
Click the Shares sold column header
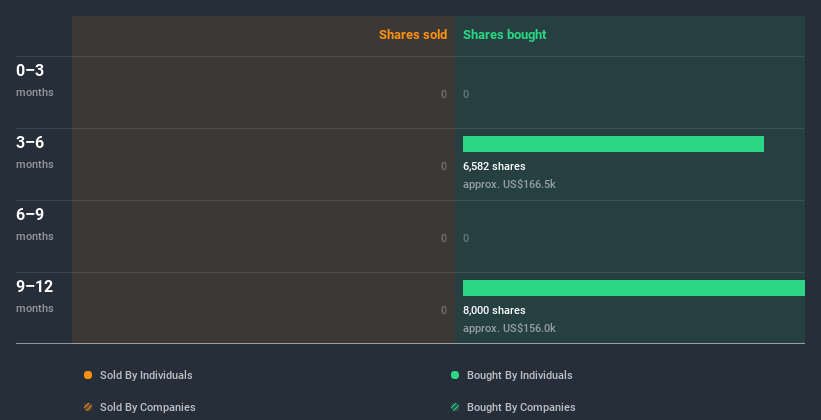point(413,35)
